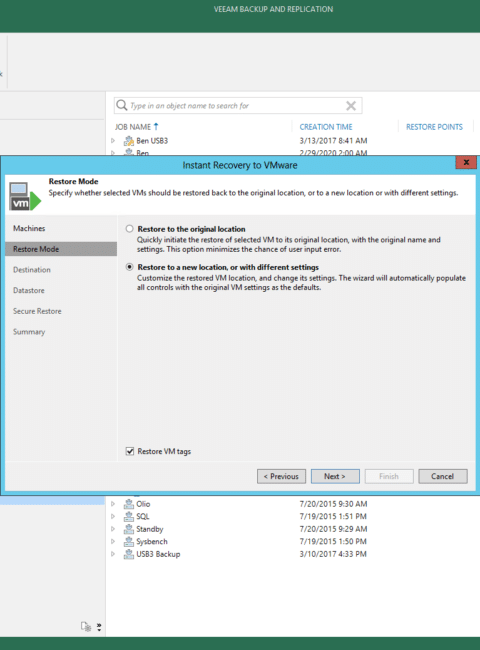Click the navigation pane options icon at bottom
480x650 pixels.
(86, 626)
